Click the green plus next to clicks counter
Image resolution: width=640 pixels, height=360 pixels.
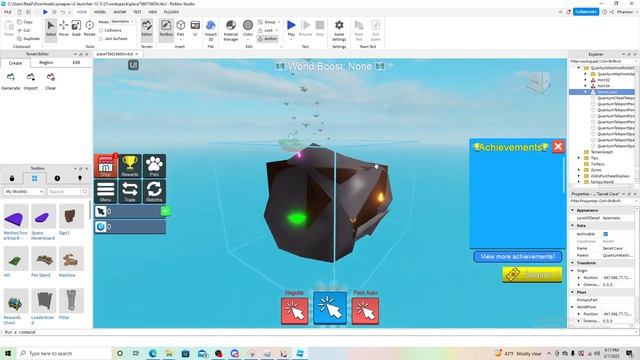166,211
